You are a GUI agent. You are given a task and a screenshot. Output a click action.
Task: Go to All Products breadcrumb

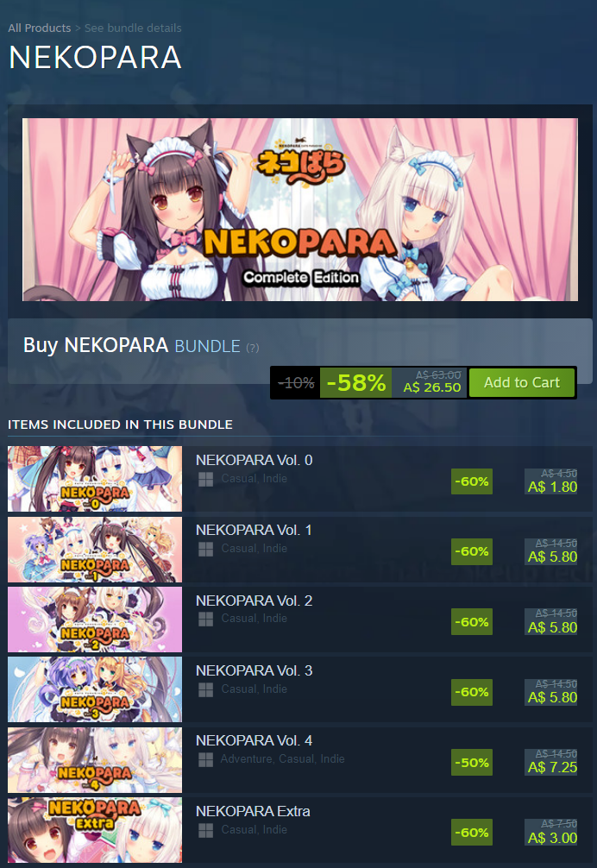pyautogui.click(x=40, y=28)
